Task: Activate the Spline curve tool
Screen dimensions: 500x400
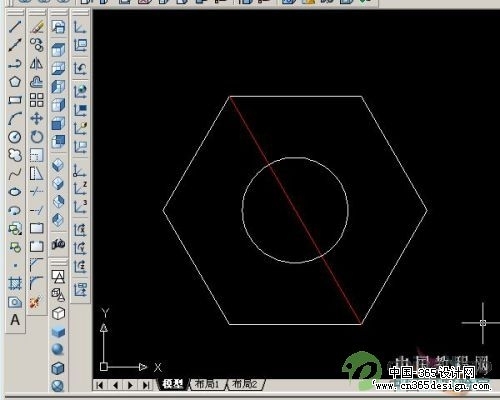Action: [x=15, y=173]
